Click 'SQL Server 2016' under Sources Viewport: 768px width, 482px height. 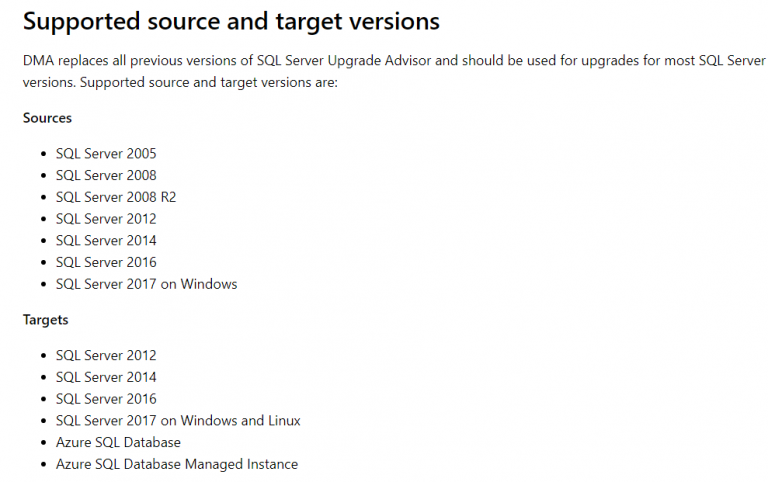(x=106, y=262)
